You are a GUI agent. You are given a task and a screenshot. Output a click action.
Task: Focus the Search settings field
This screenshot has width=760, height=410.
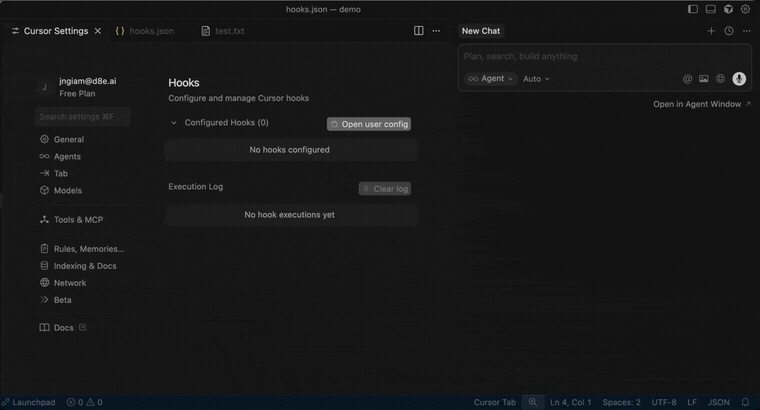point(83,116)
